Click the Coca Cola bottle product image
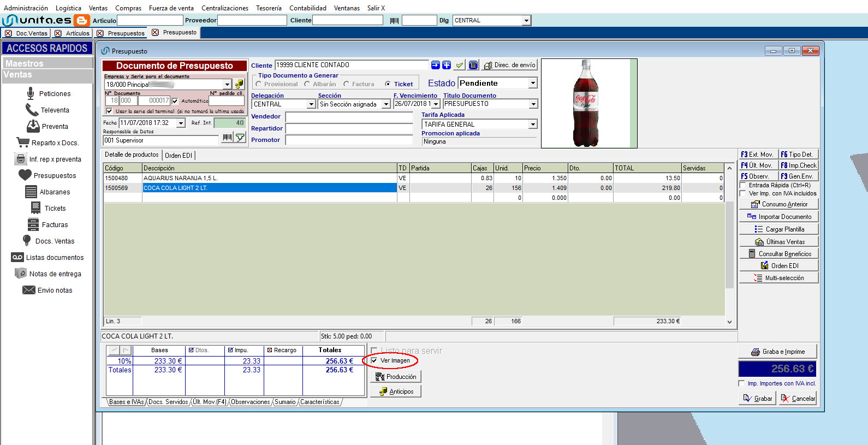This screenshot has width=868, height=445. (585, 103)
